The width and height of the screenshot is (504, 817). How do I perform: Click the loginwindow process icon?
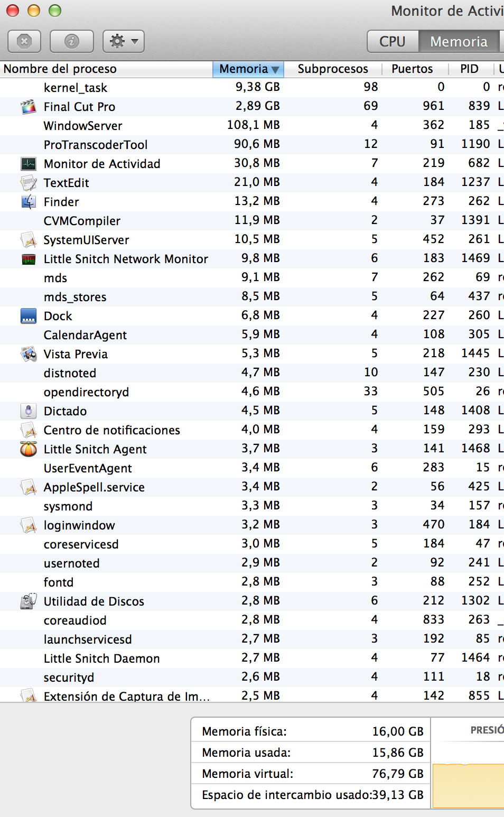[29, 525]
